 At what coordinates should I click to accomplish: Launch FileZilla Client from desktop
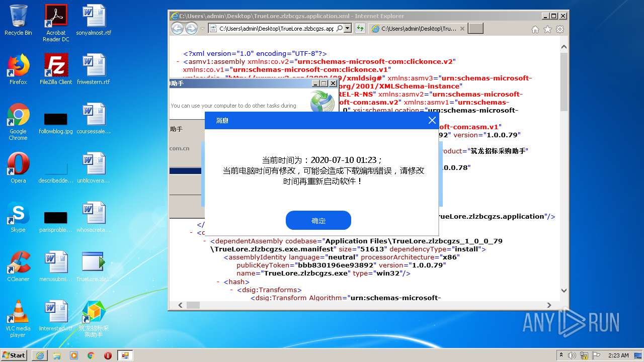click(56, 69)
